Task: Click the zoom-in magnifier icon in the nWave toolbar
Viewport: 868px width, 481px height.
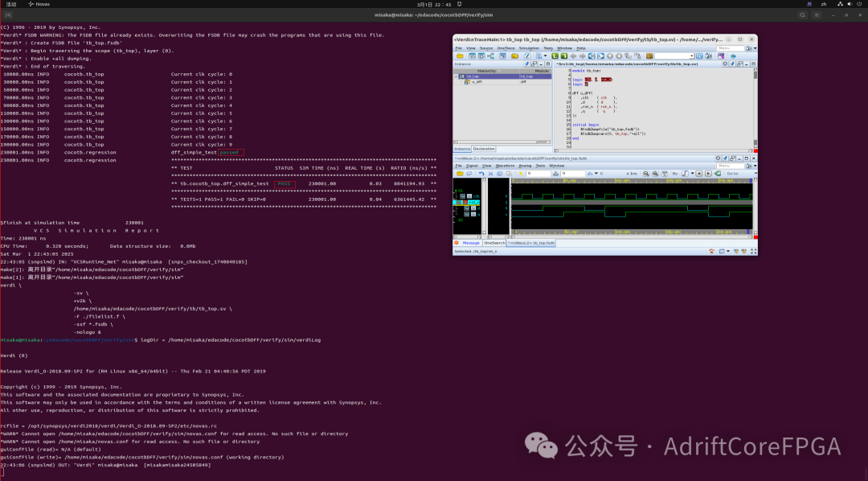Action: 646,173
